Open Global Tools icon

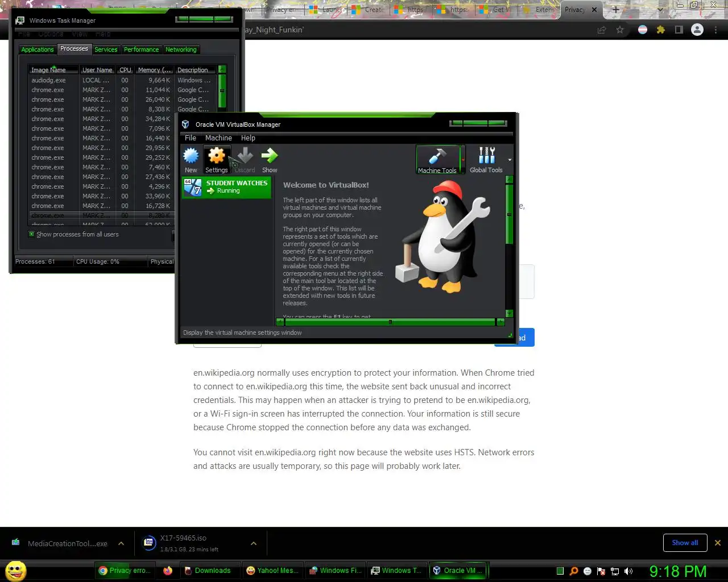click(486, 159)
